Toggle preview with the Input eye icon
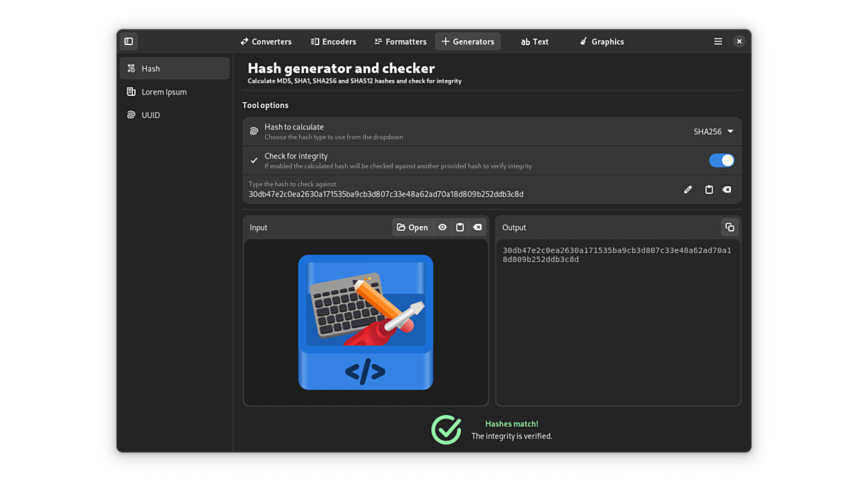The image size is (868, 488). [442, 227]
